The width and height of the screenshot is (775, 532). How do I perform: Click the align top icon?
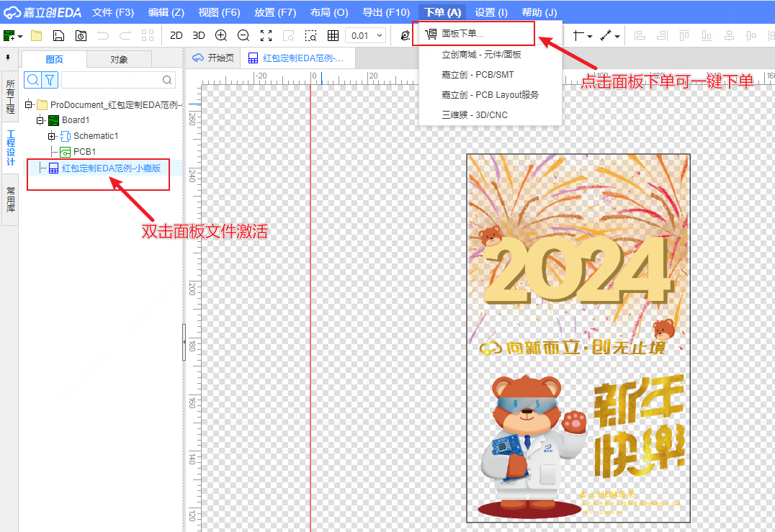tap(684, 35)
